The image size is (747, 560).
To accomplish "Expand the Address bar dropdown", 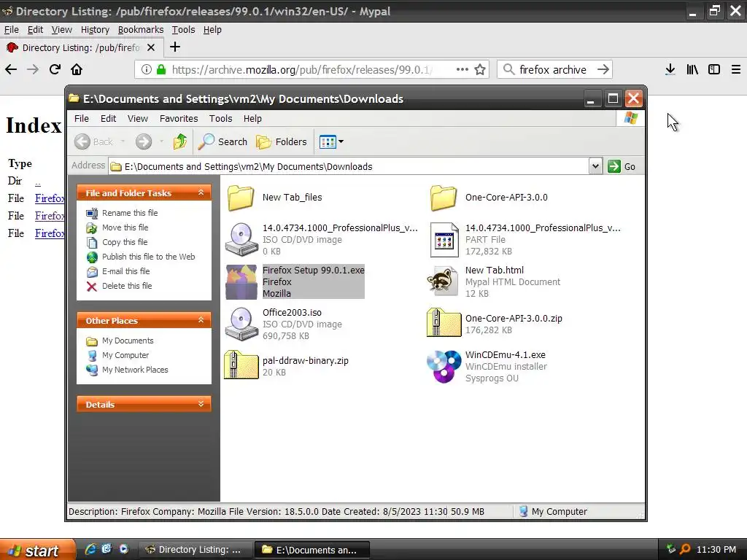I will (595, 166).
